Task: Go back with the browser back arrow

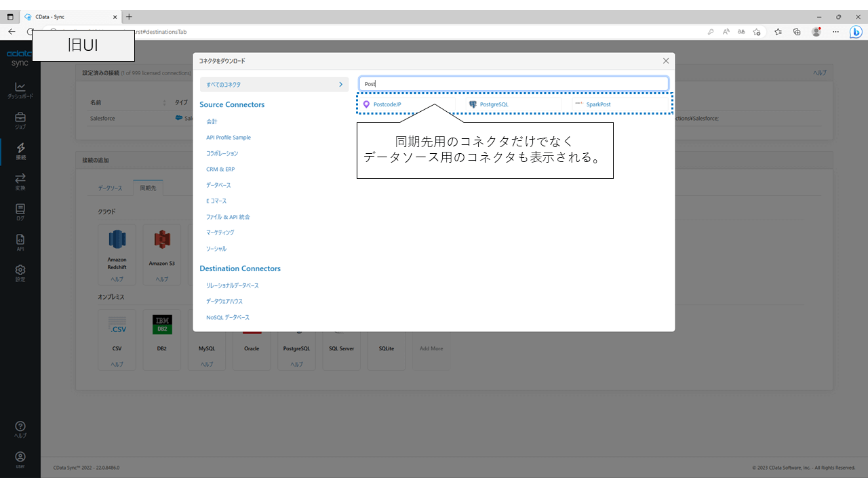Action: [x=12, y=32]
